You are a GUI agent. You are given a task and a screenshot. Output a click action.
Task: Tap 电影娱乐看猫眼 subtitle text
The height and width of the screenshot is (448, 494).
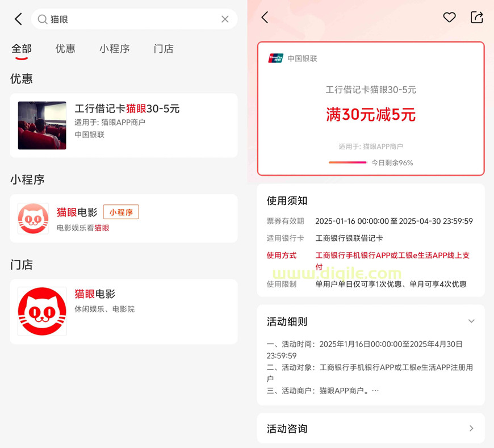click(83, 228)
